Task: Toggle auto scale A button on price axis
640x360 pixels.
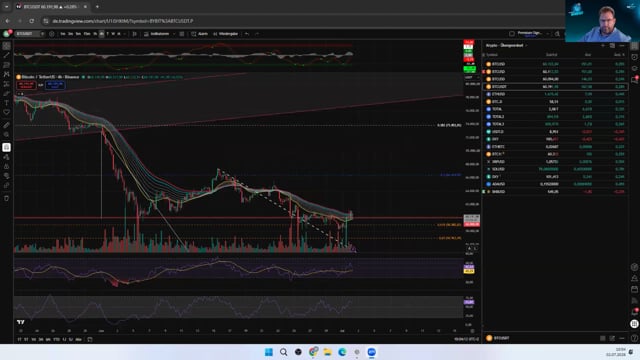Action: pyautogui.click(x=469, y=248)
